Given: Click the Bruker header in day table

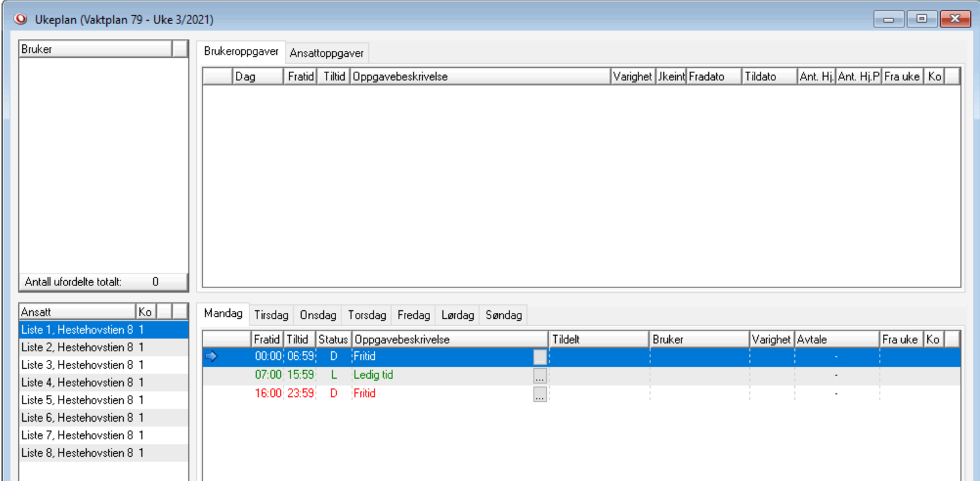Looking at the screenshot, I should coord(700,340).
